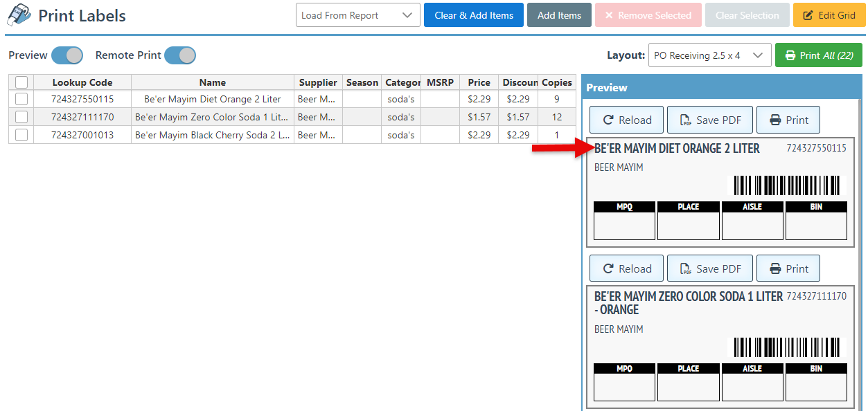The width and height of the screenshot is (868, 411).
Task: Select the checkbox for item 724327111170
Action: coord(21,117)
